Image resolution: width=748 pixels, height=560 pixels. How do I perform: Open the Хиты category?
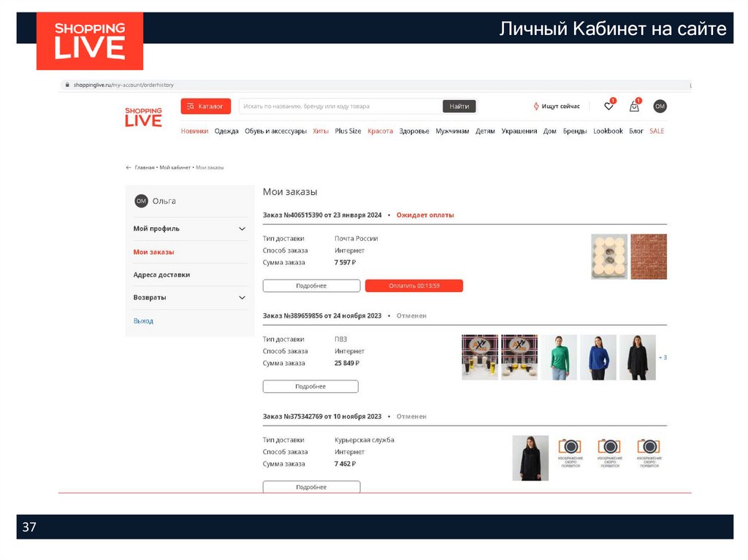tap(321, 131)
